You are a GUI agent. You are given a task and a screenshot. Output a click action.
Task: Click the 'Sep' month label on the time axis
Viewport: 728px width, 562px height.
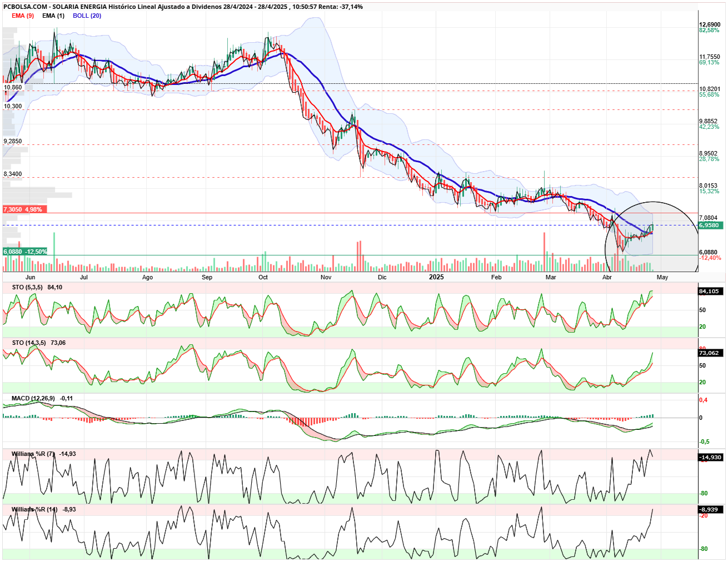(207, 277)
